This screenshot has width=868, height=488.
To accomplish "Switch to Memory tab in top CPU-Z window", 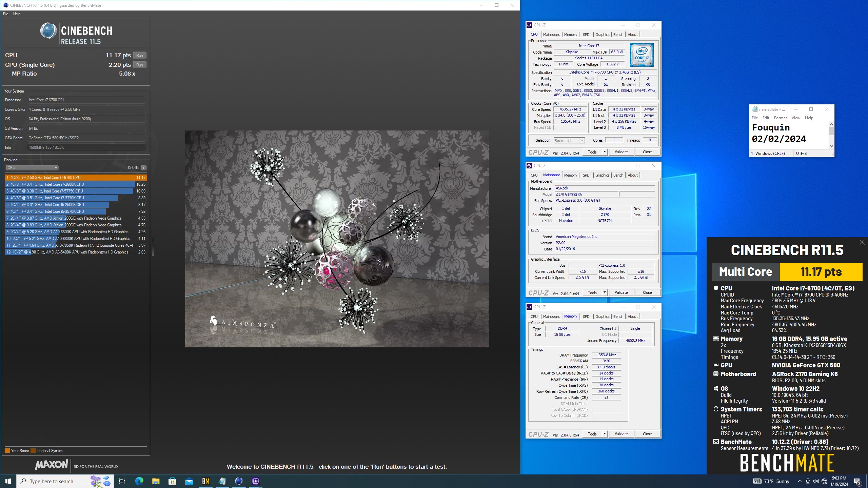I will 571,35.
